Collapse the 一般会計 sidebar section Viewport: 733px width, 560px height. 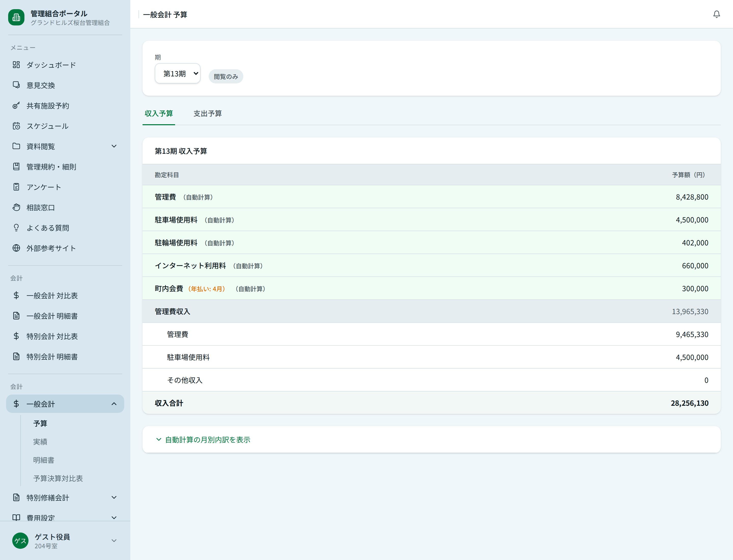pyautogui.click(x=114, y=404)
